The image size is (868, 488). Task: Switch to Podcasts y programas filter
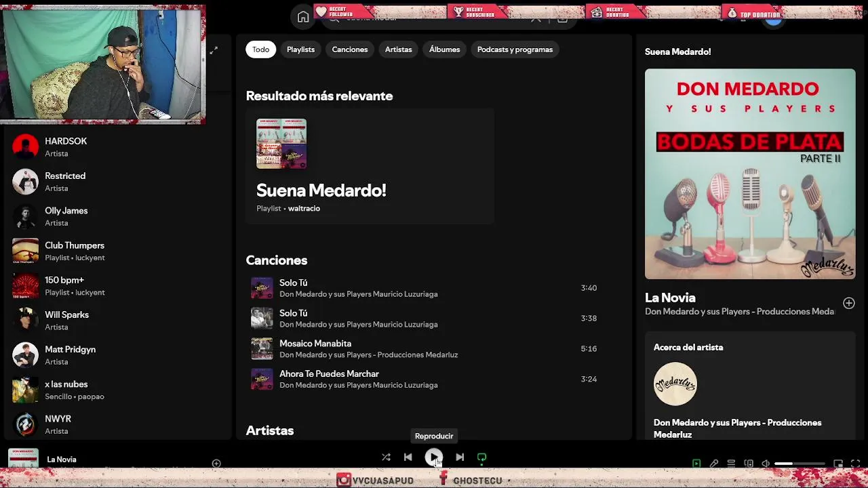tap(515, 49)
